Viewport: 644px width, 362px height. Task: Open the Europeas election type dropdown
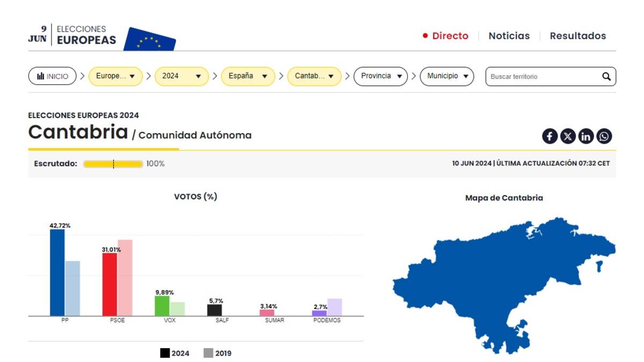[x=115, y=76]
